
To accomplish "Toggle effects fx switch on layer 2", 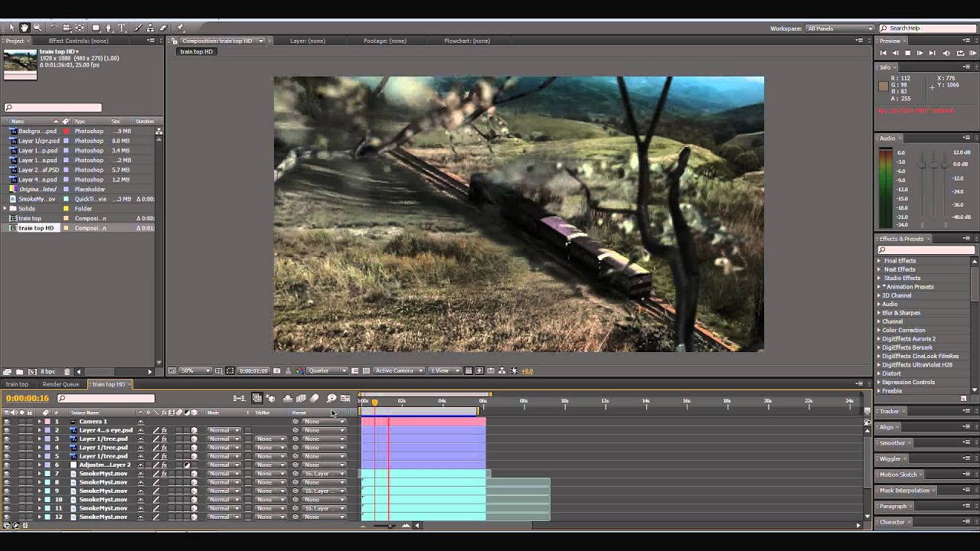I will [x=164, y=430].
